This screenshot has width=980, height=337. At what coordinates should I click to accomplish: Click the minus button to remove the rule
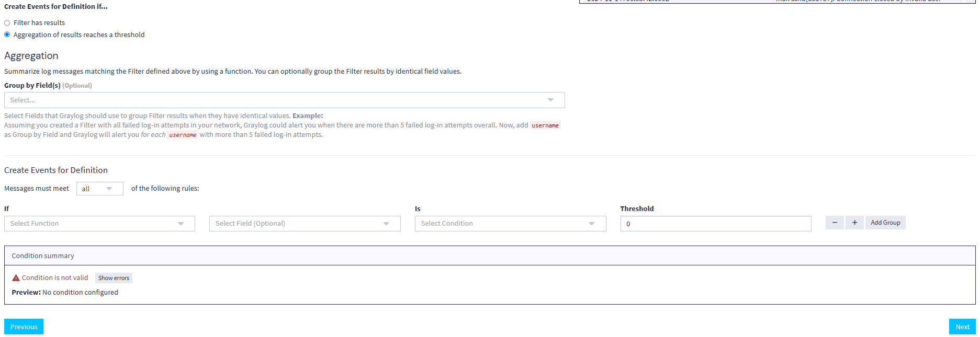point(835,223)
